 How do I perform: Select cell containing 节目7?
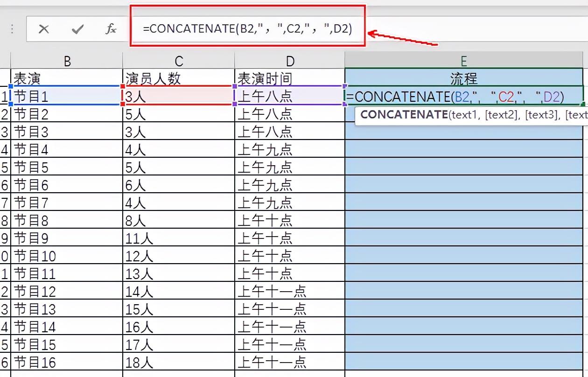point(67,202)
